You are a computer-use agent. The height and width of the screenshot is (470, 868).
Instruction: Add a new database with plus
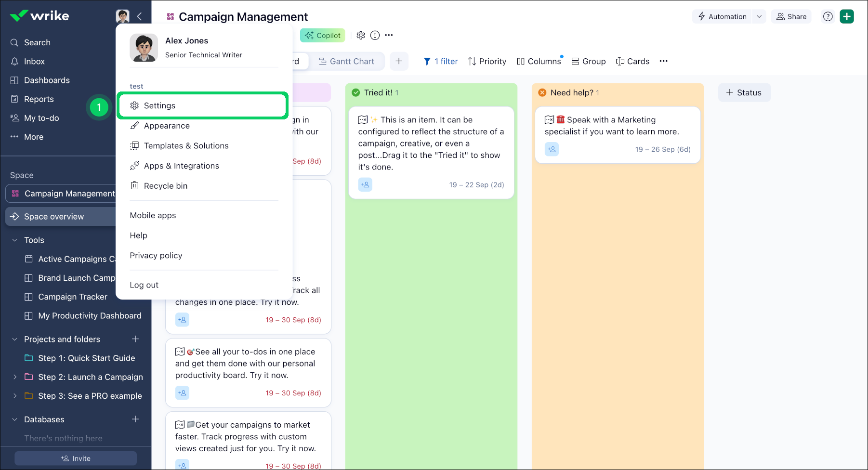pyautogui.click(x=135, y=419)
